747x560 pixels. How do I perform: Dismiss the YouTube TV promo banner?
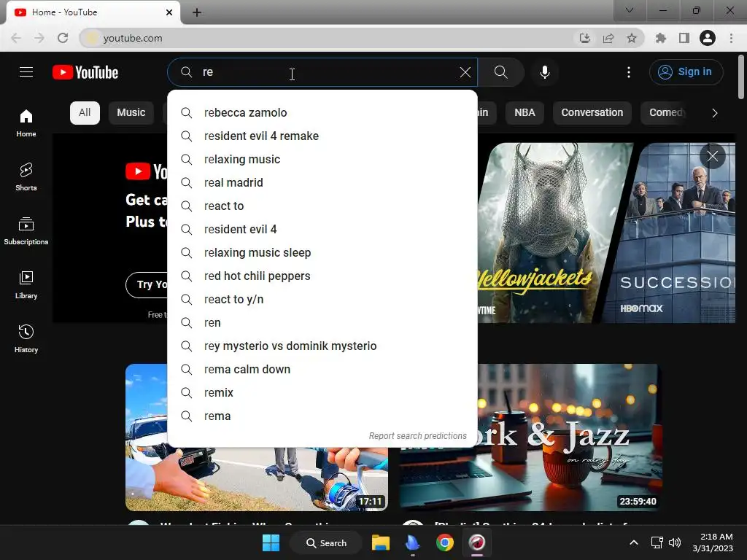[x=712, y=156]
